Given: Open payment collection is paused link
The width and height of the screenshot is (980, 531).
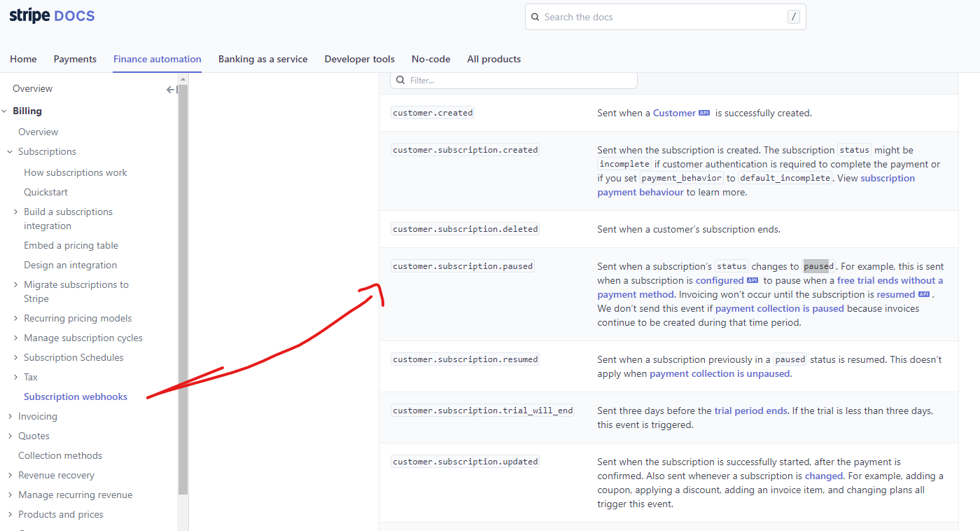Looking at the screenshot, I should point(780,308).
